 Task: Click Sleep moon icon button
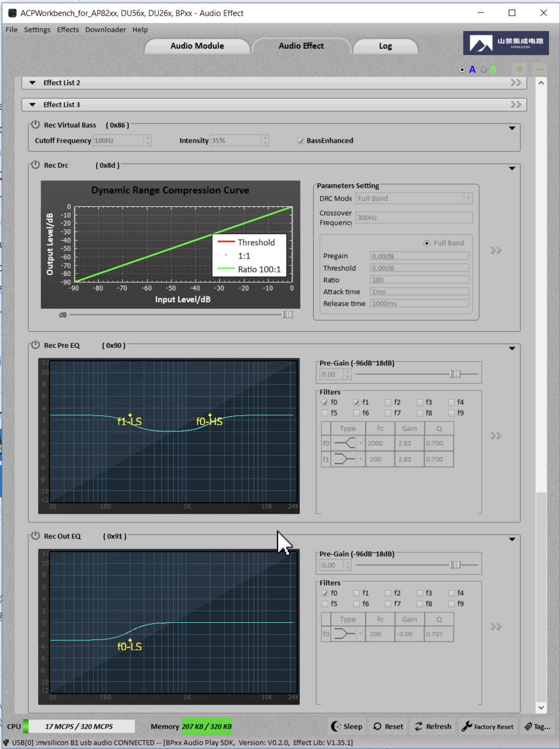tap(347, 727)
